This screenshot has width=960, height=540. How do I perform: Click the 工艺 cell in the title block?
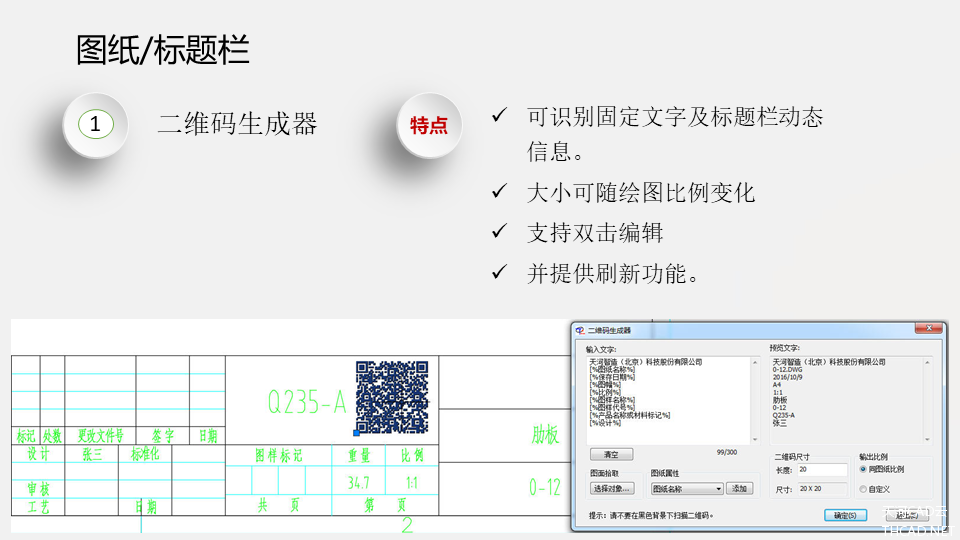[x=38, y=507]
